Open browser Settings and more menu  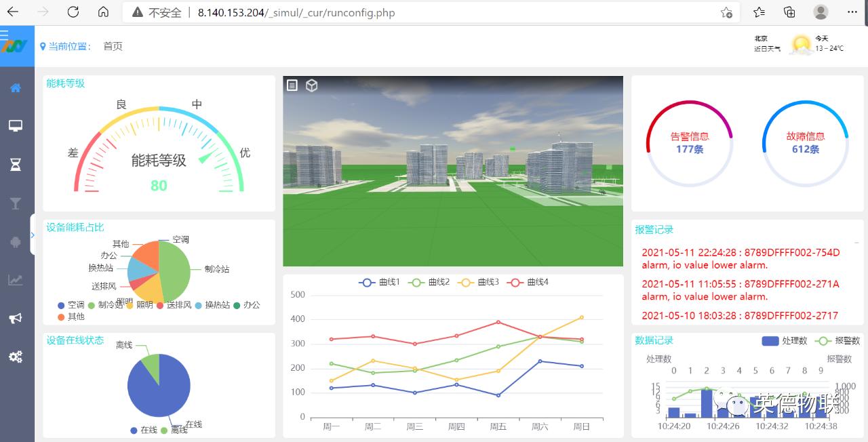[852, 12]
